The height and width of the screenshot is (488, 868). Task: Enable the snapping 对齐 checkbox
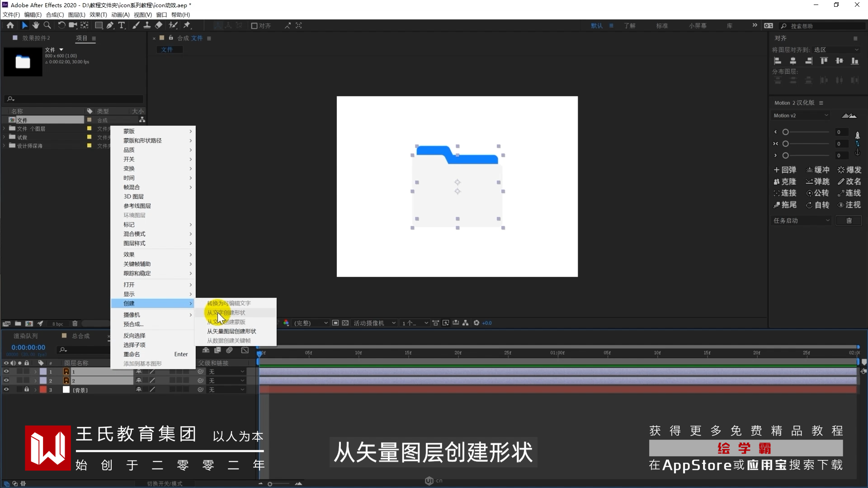coord(255,26)
